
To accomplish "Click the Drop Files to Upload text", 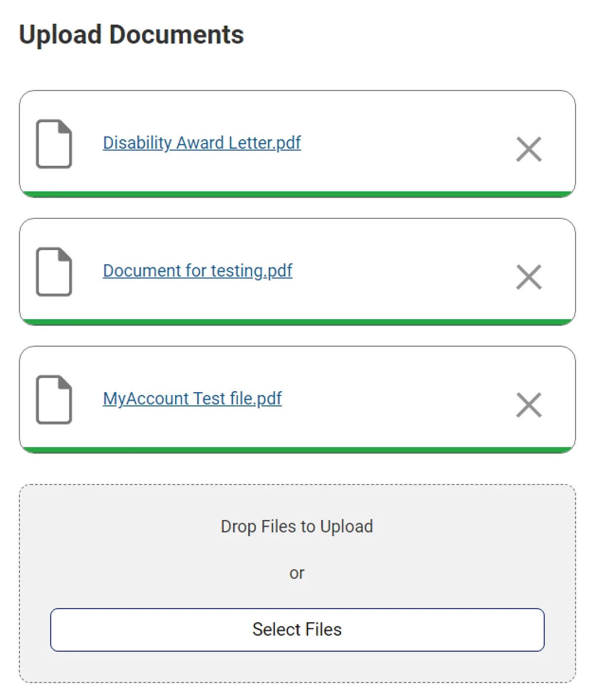I will 297,526.
